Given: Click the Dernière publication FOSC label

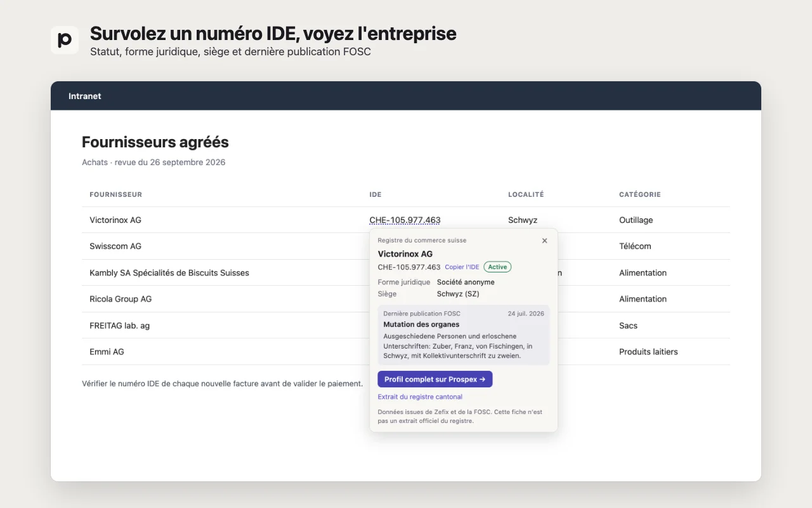Looking at the screenshot, I should pos(422,314).
